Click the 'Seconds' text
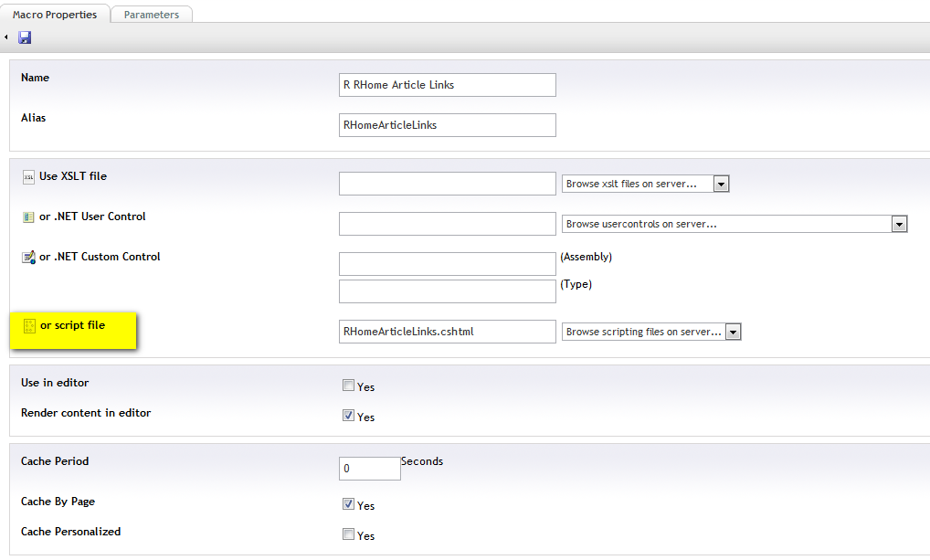The height and width of the screenshot is (560, 930). pyautogui.click(x=422, y=461)
